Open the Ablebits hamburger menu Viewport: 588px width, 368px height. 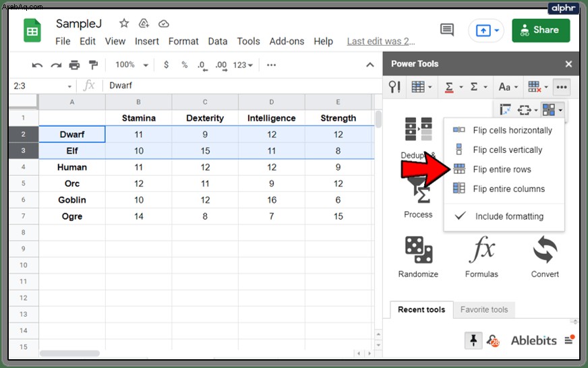(x=569, y=340)
